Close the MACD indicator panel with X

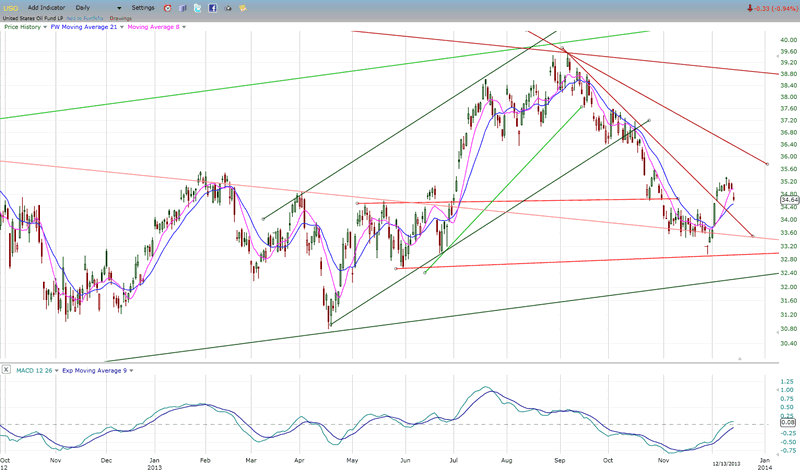point(6,369)
